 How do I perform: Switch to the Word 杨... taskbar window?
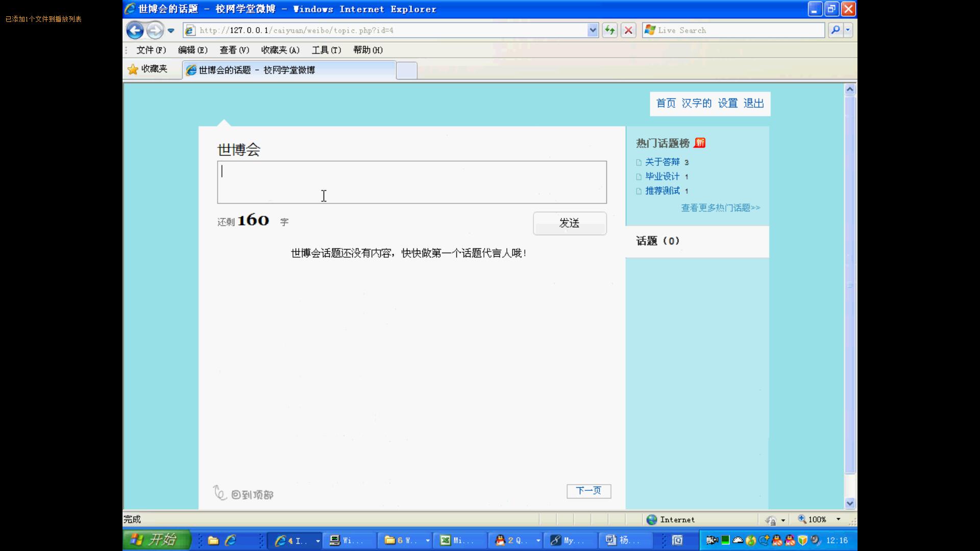pyautogui.click(x=626, y=540)
